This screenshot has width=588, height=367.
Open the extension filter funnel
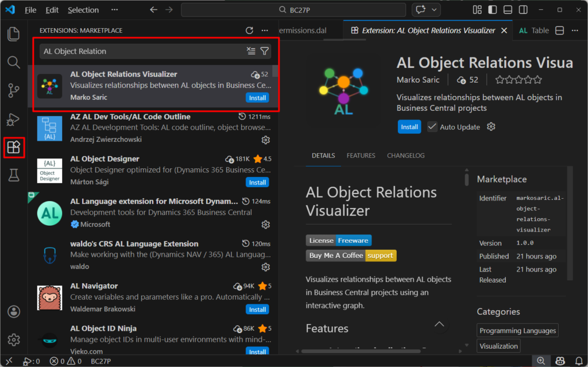click(264, 51)
